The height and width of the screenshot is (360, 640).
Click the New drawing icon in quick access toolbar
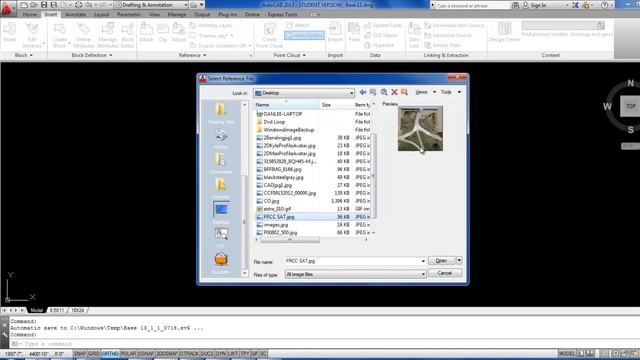[x=24, y=5]
